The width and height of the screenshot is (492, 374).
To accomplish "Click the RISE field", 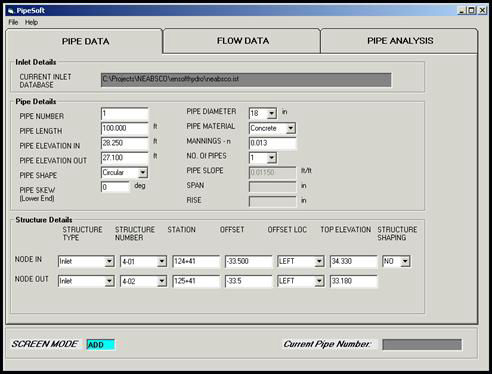I will point(272,201).
